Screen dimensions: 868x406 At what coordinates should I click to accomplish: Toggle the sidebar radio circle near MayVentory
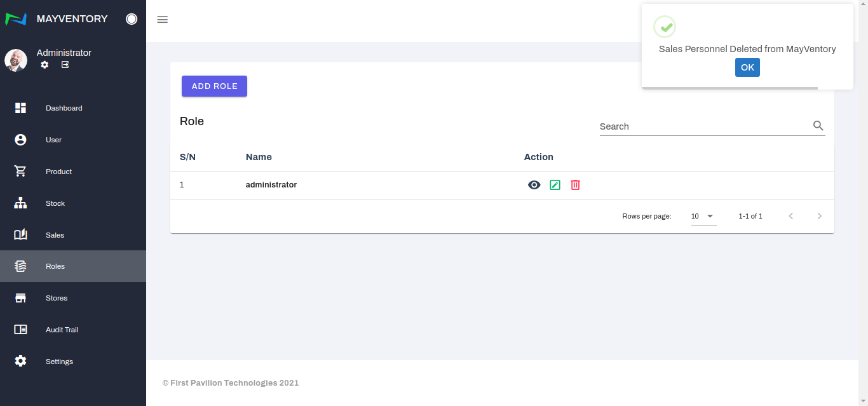pos(132,19)
